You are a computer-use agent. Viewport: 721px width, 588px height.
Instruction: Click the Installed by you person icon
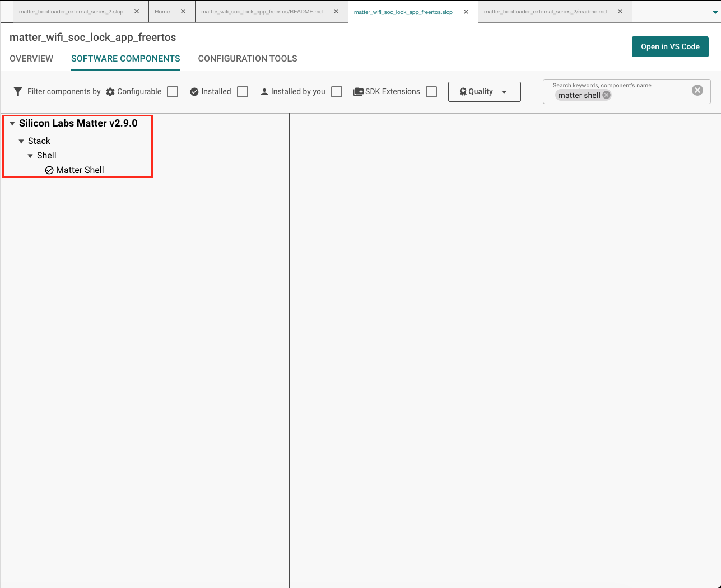[264, 92]
